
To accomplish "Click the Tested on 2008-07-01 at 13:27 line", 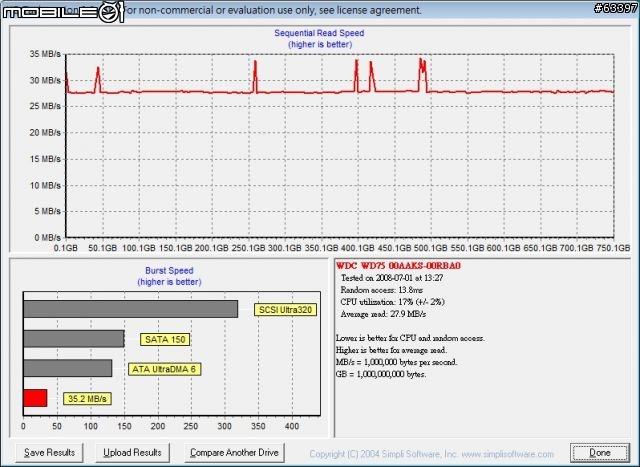I will click(392, 278).
